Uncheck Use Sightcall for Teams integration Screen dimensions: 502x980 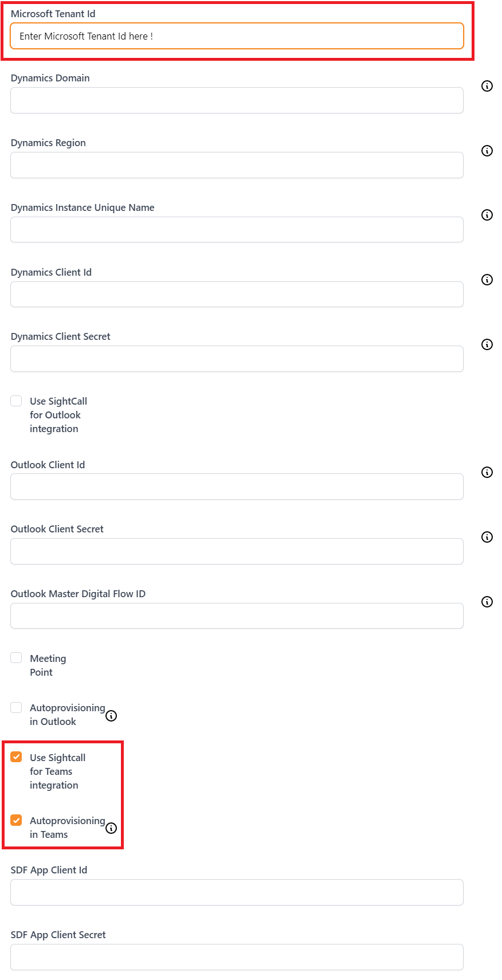pyautogui.click(x=16, y=757)
